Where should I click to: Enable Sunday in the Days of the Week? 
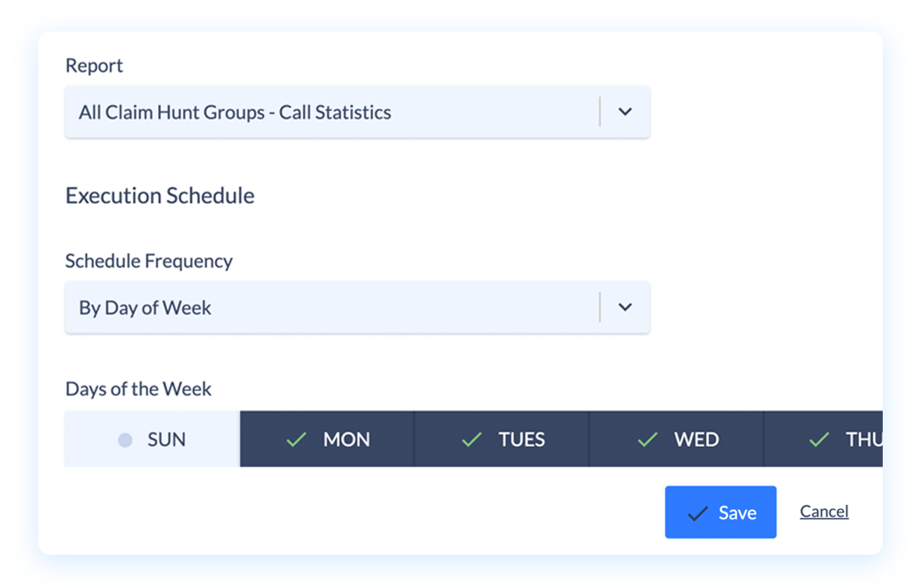tap(150, 439)
